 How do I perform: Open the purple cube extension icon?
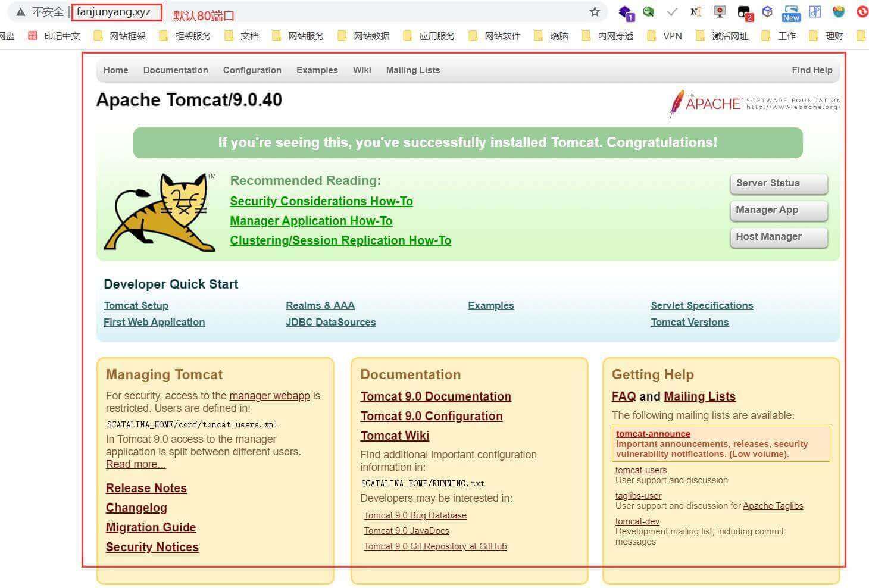[x=768, y=11]
